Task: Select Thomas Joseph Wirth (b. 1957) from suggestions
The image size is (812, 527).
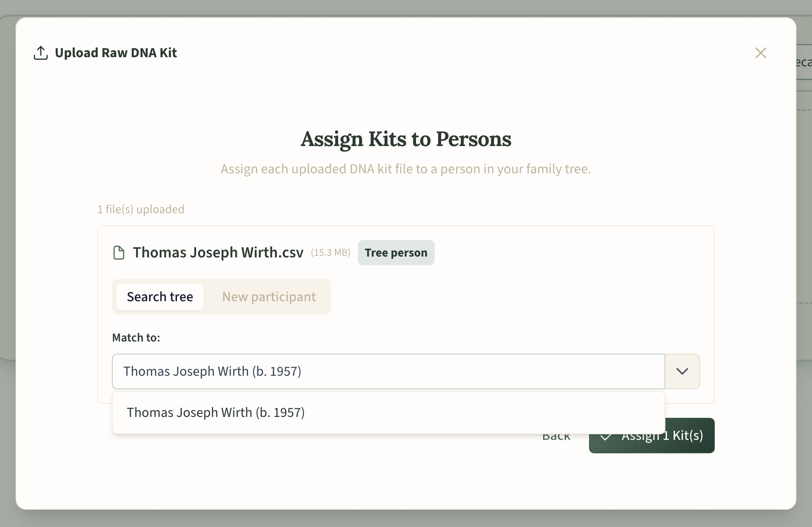Action: [x=389, y=413]
